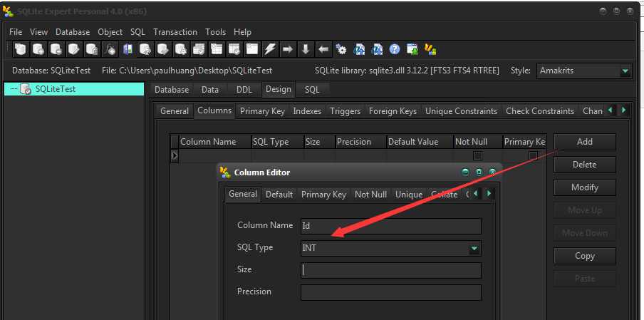This screenshot has height=320, width=644.
Task: Click the blue document with house icon
Action: coord(359,49)
